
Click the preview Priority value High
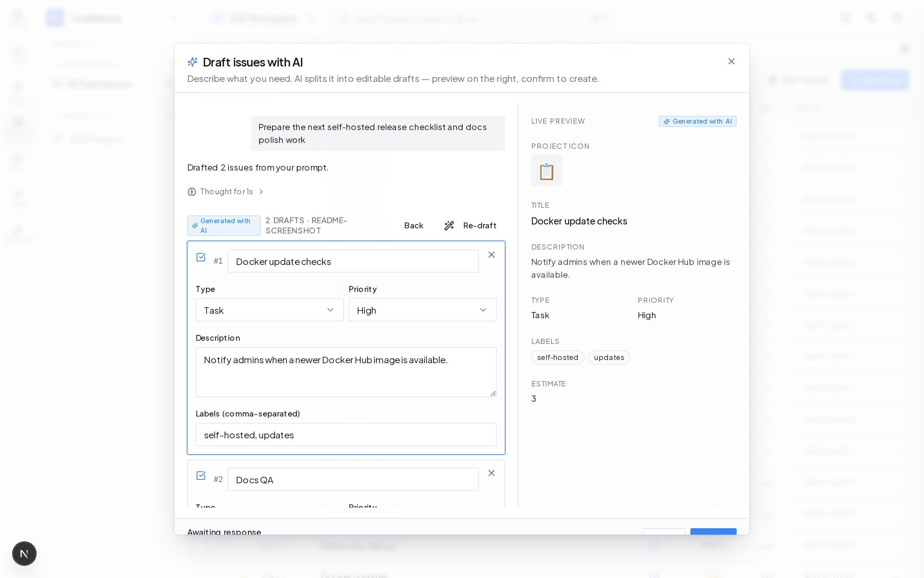pyautogui.click(x=647, y=315)
